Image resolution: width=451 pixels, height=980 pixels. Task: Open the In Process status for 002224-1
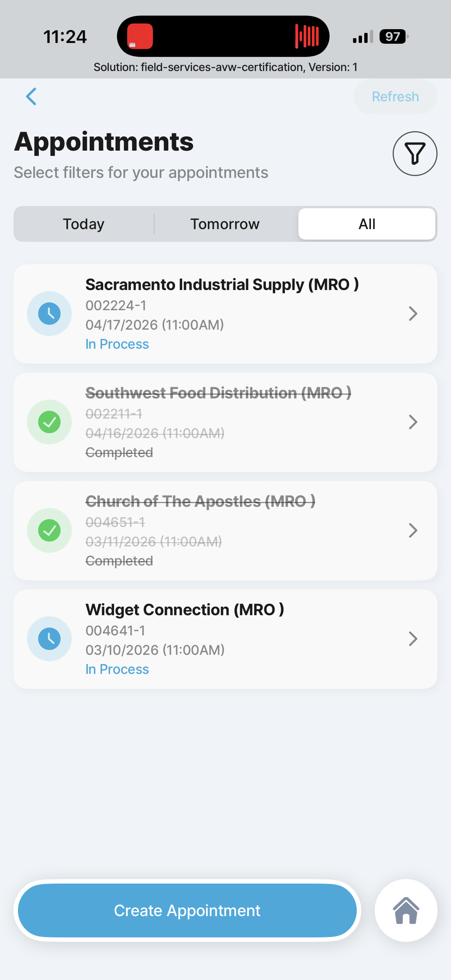117,344
